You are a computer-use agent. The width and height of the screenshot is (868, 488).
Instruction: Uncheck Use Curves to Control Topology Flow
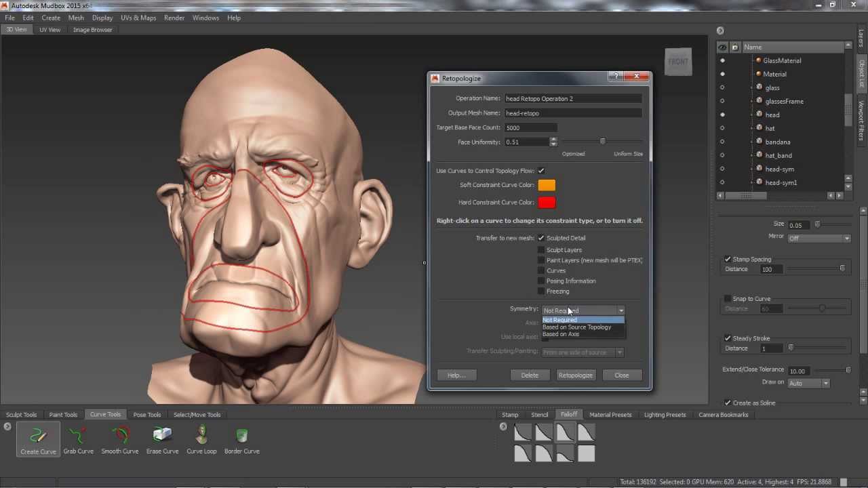[x=541, y=171]
